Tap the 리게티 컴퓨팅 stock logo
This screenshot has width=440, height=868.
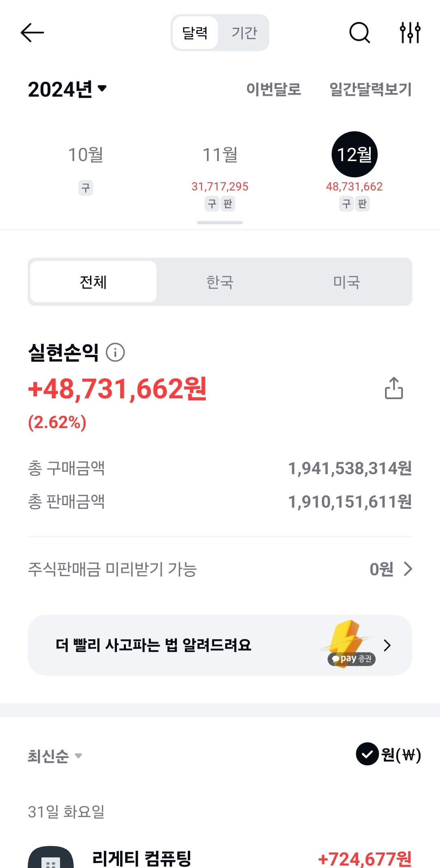point(51,857)
